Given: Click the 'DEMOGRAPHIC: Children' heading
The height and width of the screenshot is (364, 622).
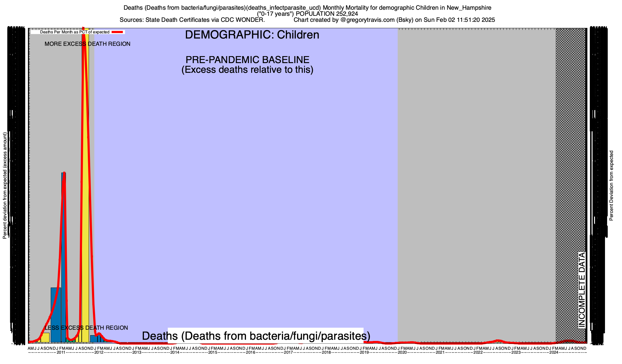Looking at the screenshot, I should tap(252, 35).
